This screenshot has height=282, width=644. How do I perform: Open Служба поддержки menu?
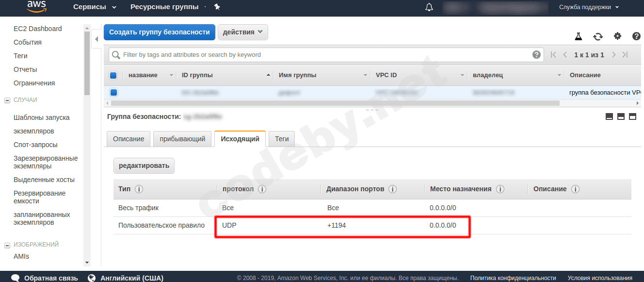(x=589, y=7)
